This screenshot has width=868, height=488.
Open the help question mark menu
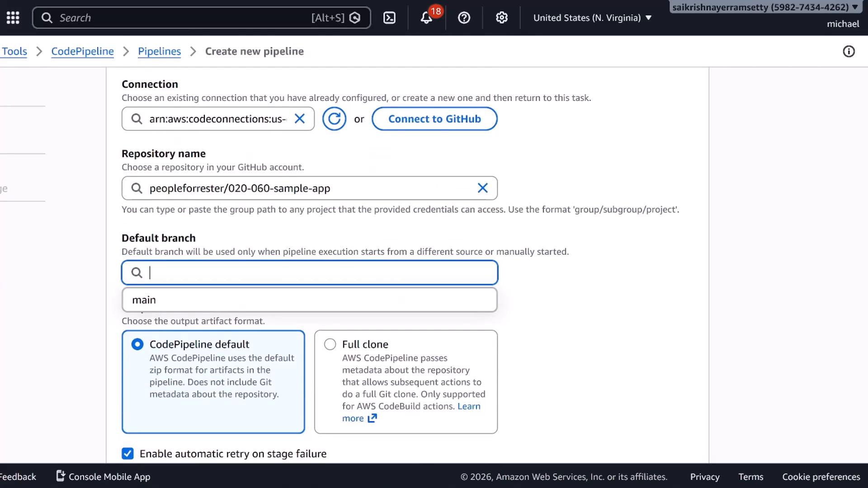(x=464, y=18)
